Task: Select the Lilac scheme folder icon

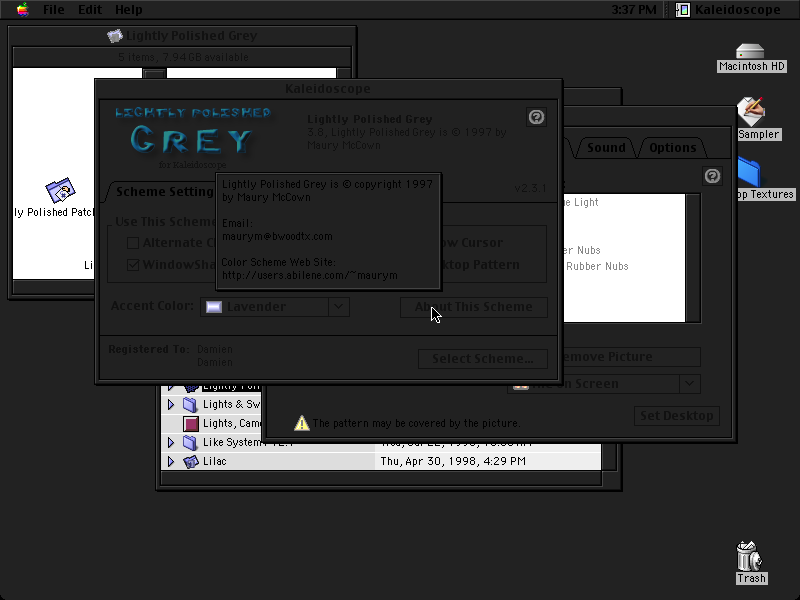Action: [x=191, y=462]
